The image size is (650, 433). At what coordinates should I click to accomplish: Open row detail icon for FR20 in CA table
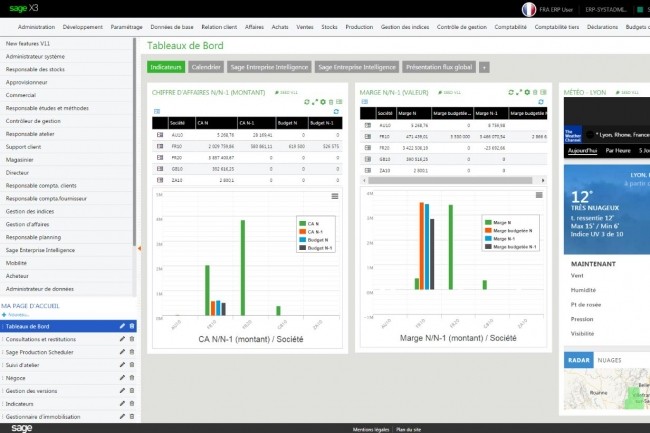pos(160,157)
